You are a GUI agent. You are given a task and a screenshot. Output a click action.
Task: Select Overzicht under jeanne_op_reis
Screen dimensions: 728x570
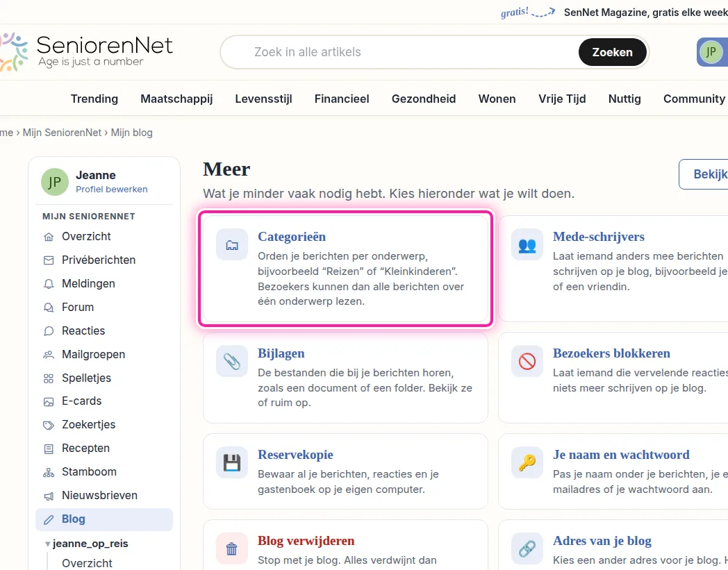click(88, 563)
